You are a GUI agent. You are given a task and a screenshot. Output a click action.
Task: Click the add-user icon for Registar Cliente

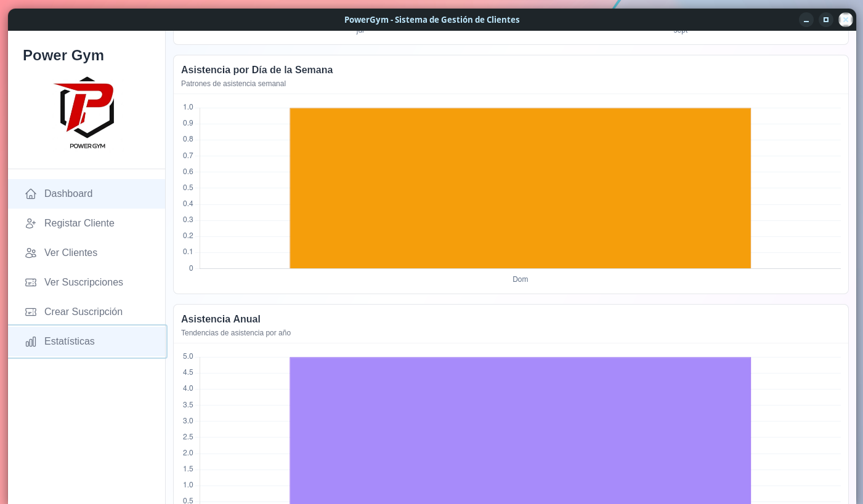tap(31, 223)
